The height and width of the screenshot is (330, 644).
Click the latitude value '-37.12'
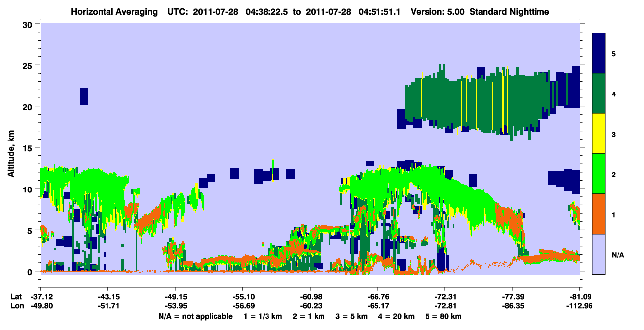(41, 297)
